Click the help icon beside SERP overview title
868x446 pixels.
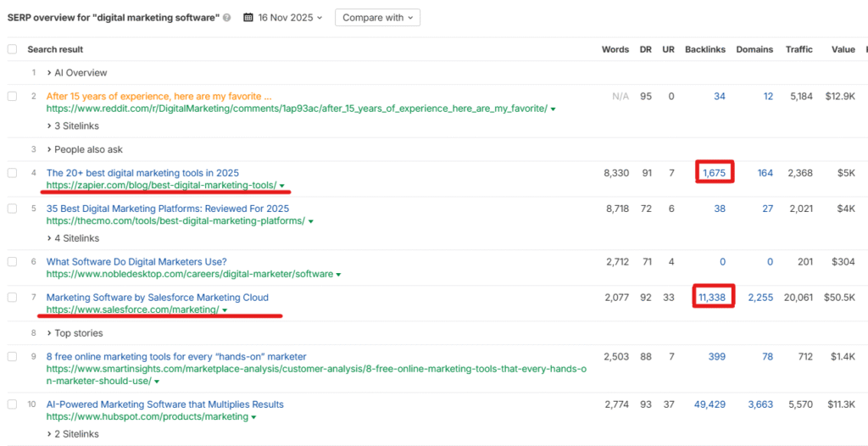[226, 18]
